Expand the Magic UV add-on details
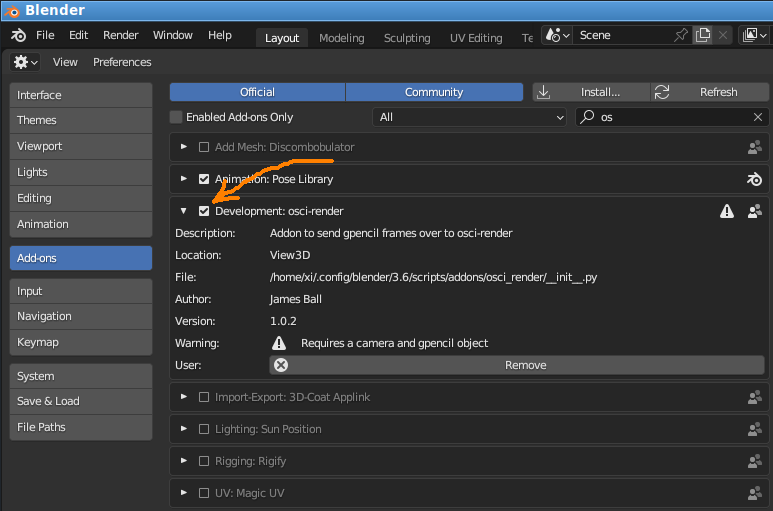 [183, 493]
